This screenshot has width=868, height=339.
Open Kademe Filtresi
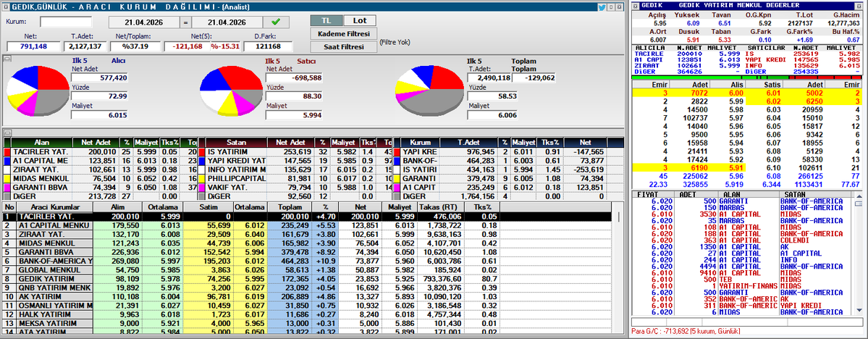pos(343,34)
